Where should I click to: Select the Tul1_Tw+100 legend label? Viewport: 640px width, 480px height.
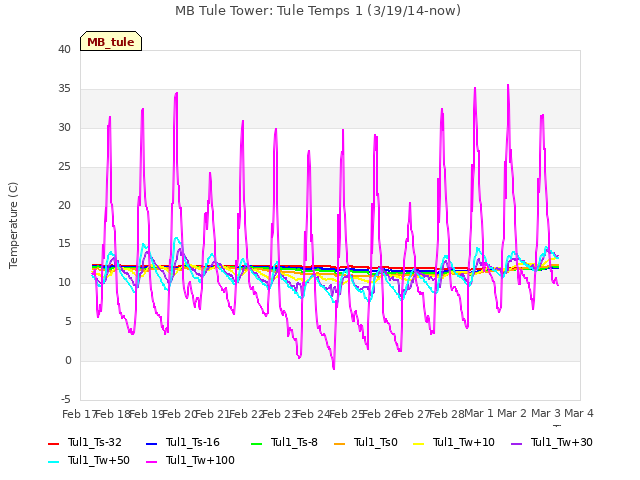coord(200,460)
